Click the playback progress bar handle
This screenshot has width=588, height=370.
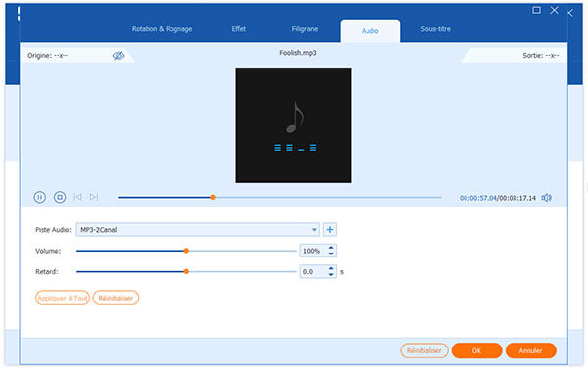click(x=213, y=197)
